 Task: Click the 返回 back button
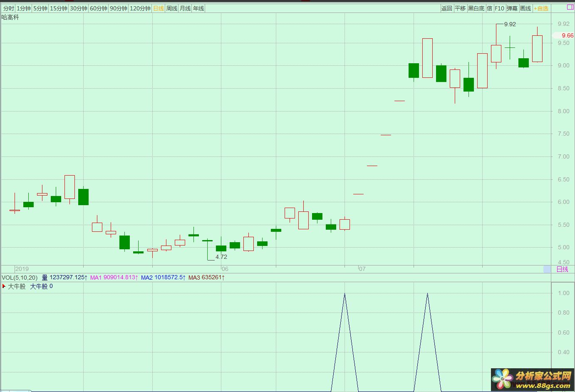[x=447, y=8]
